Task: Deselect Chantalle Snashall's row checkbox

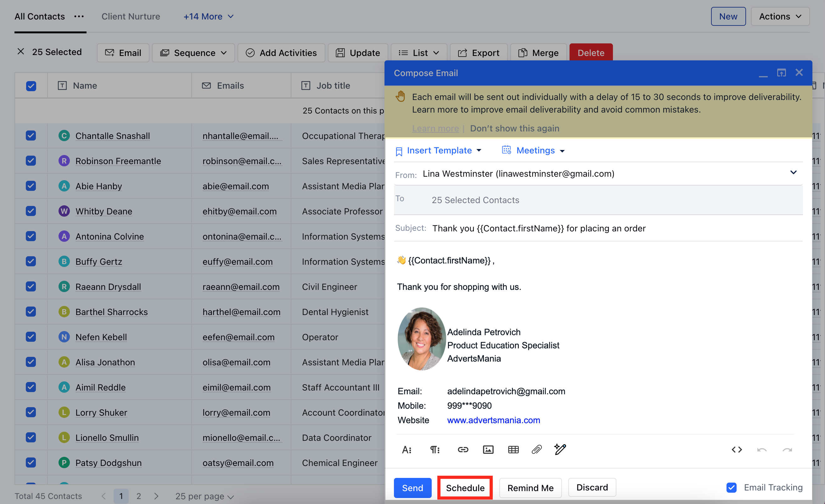Action: tap(31, 136)
